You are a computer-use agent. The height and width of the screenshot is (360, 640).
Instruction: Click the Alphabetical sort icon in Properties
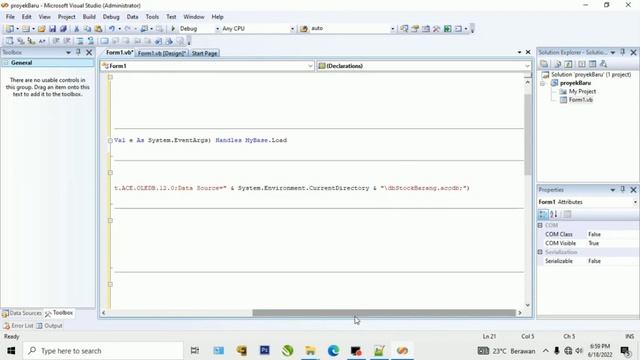[x=554, y=214]
